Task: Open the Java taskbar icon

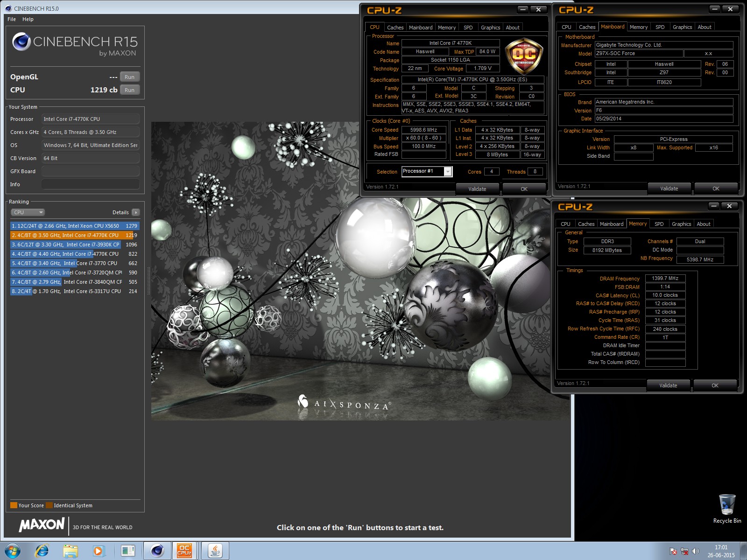Action: click(x=215, y=551)
